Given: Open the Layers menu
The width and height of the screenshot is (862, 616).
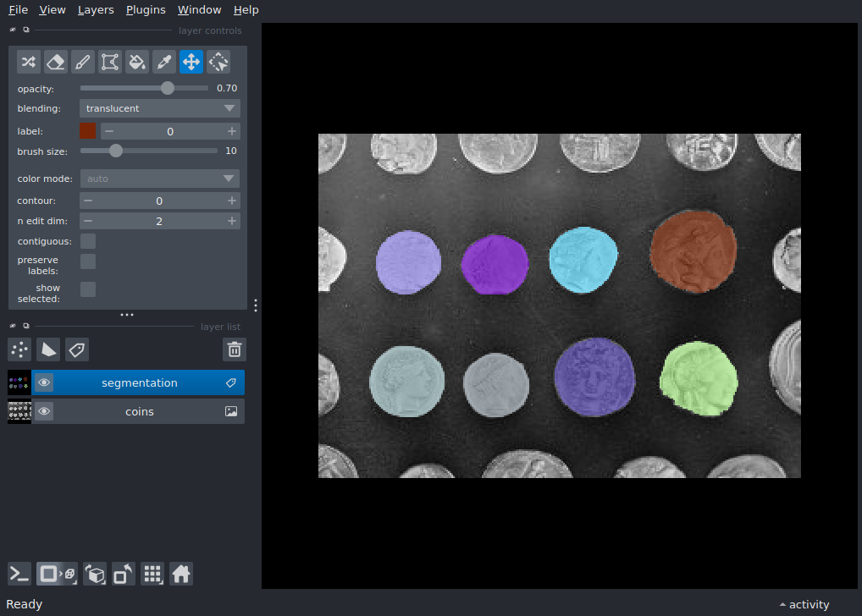Looking at the screenshot, I should (95, 10).
